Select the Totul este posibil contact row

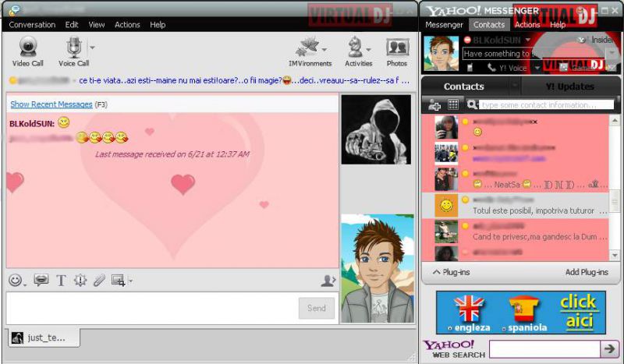(x=515, y=205)
